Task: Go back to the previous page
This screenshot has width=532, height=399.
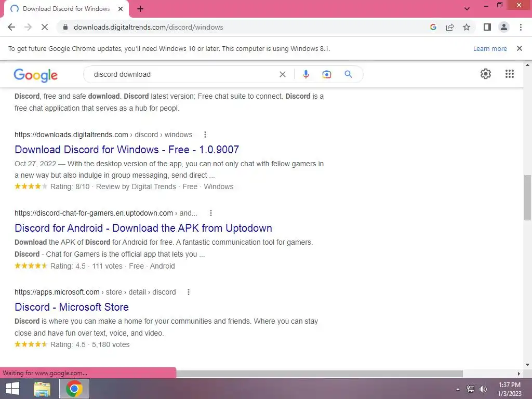Action: (x=11, y=27)
